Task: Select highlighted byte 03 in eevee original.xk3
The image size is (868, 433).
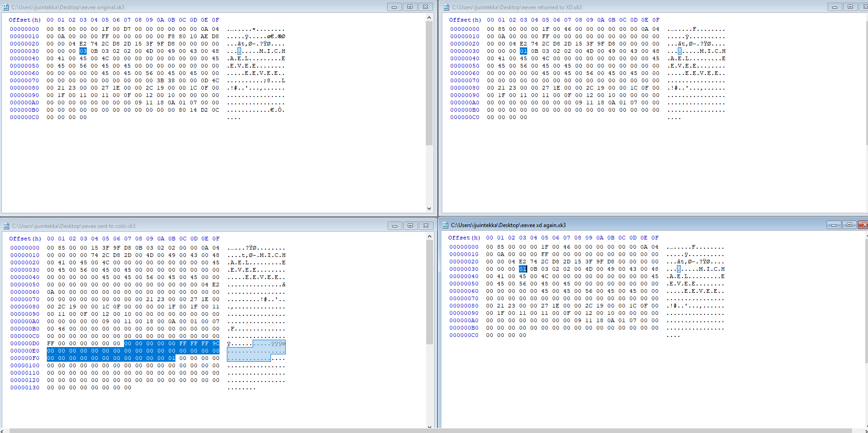Action: (x=83, y=51)
